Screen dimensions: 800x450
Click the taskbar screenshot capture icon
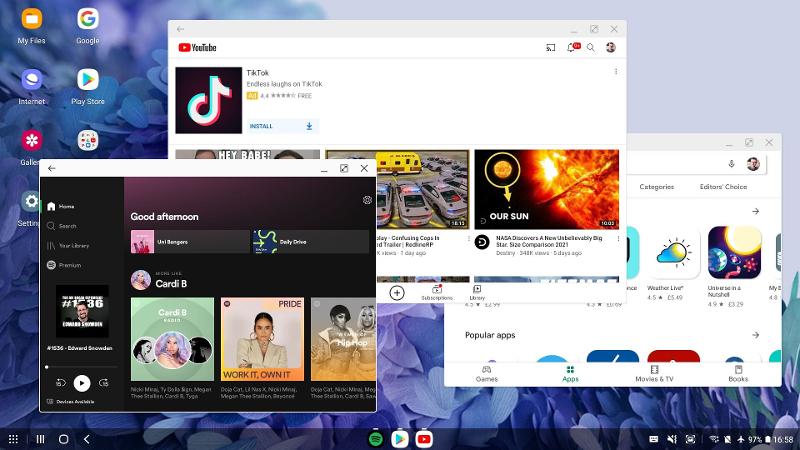coord(690,439)
